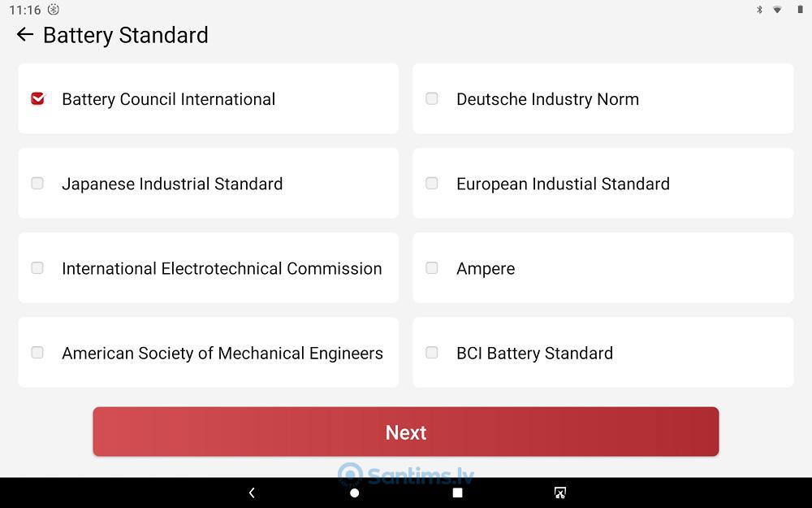Select the Ampere checkbox
The image size is (812, 508).
[432, 268]
